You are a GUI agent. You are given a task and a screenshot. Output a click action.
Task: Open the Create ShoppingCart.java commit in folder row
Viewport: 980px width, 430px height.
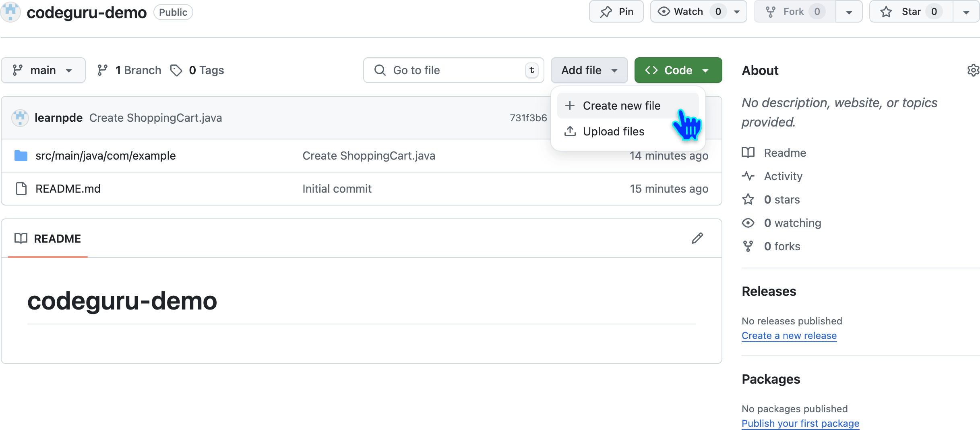pyautogui.click(x=369, y=156)
